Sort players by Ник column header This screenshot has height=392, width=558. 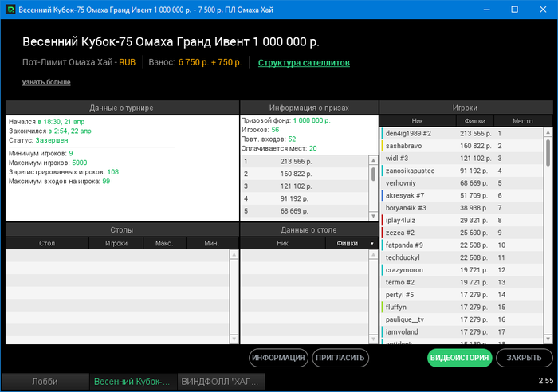(x=418, y=121)
